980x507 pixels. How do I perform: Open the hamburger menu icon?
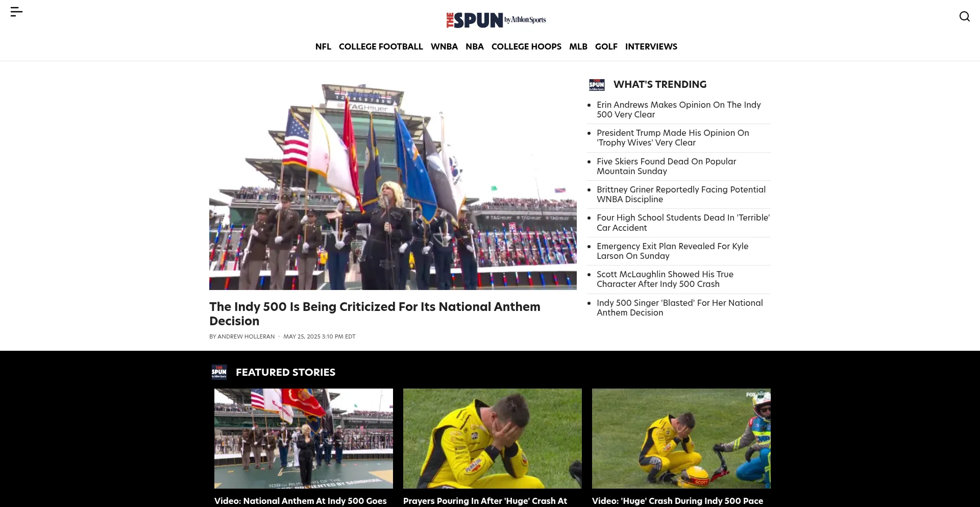(16, 12)
